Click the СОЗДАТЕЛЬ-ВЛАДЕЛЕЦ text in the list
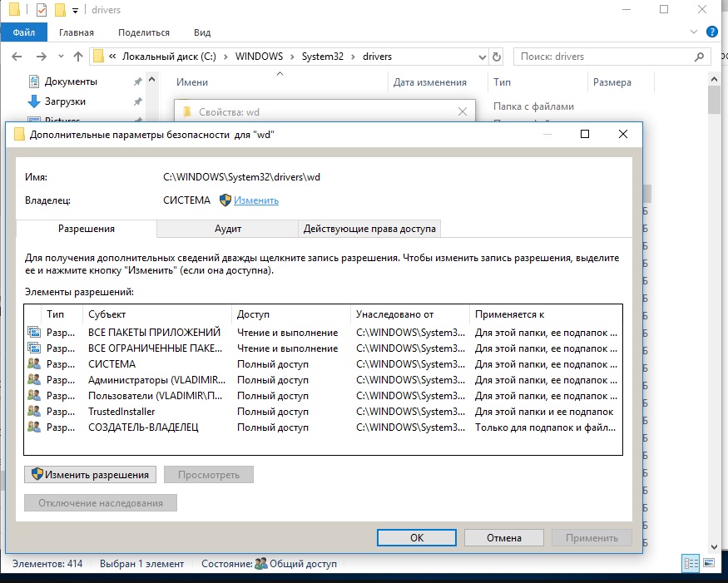The width and height of the screenshot is (728, 583). (x=143, y=427)
